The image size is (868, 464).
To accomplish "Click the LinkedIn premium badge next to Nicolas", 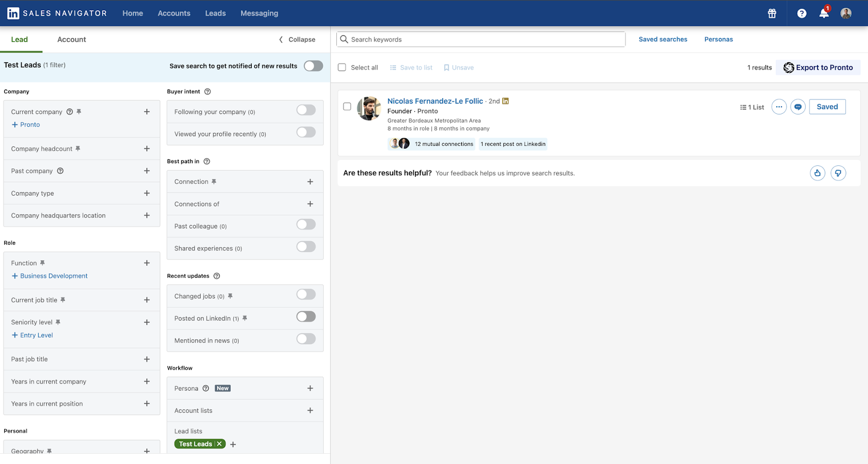I will click(x=506, y=101).
